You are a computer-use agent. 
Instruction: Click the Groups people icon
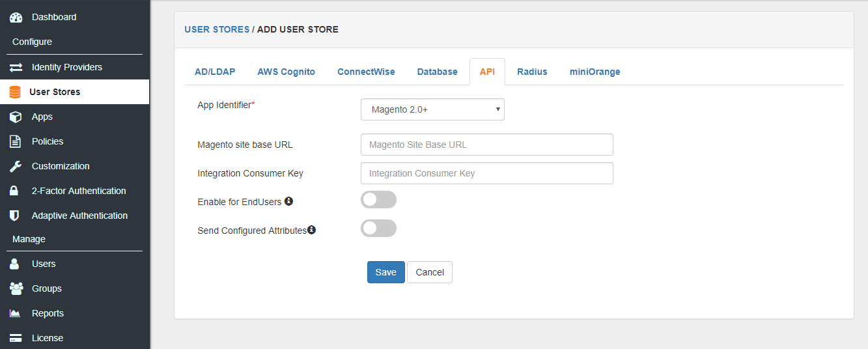click(16, 288)
